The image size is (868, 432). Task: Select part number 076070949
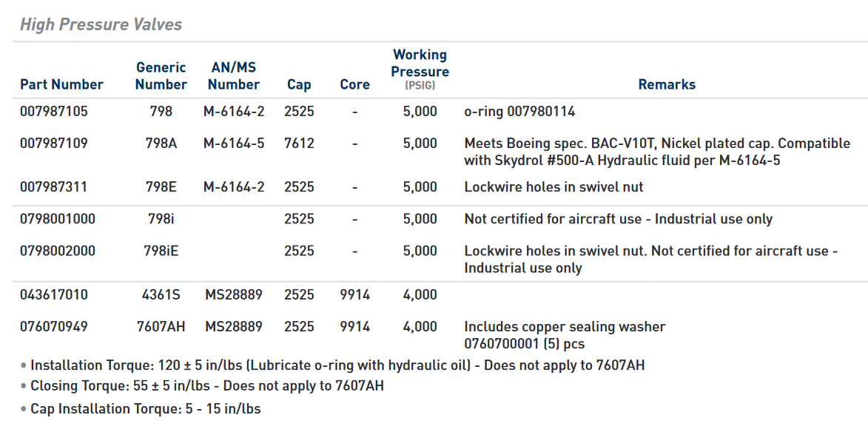click(54, 326)
